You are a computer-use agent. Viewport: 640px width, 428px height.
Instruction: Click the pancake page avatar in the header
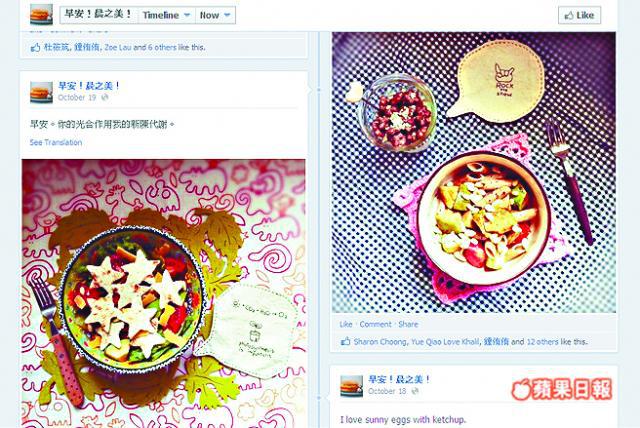pos(41,15)
